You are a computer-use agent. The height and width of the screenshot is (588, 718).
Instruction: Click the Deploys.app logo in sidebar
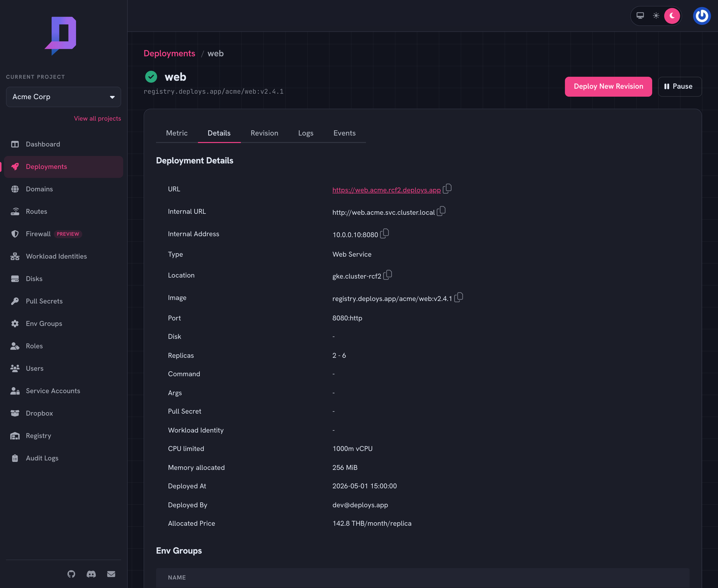[x=61, y=36]
